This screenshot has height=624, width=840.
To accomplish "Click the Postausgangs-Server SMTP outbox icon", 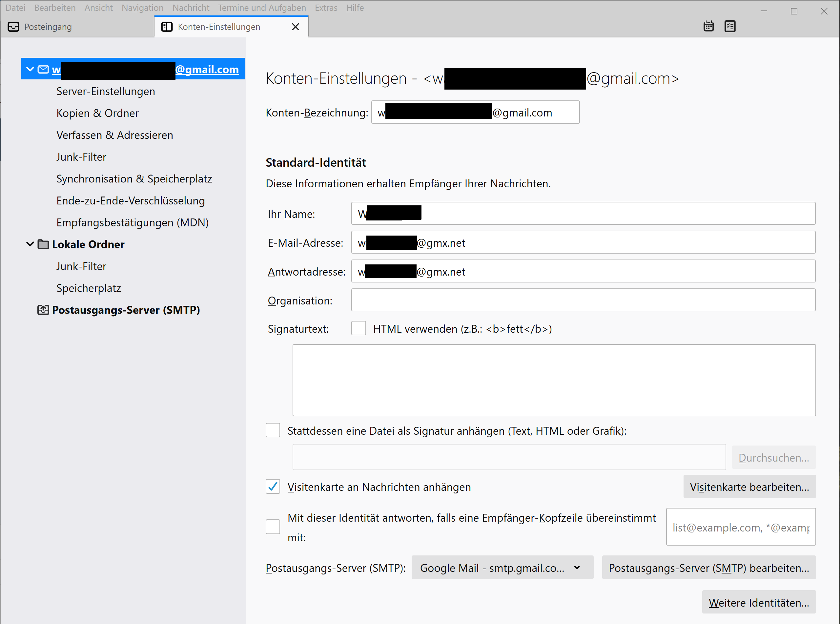I will point(43,310).
